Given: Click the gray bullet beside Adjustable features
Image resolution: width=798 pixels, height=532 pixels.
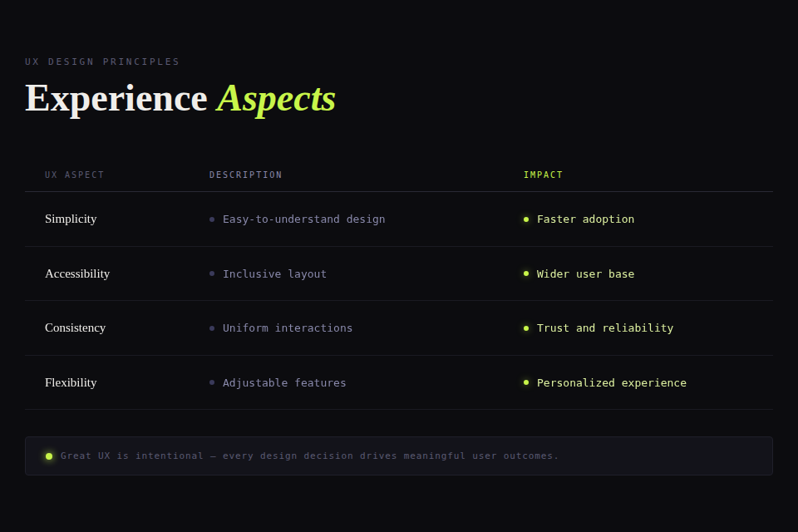Looking at the screenshot, I should 212,382.
